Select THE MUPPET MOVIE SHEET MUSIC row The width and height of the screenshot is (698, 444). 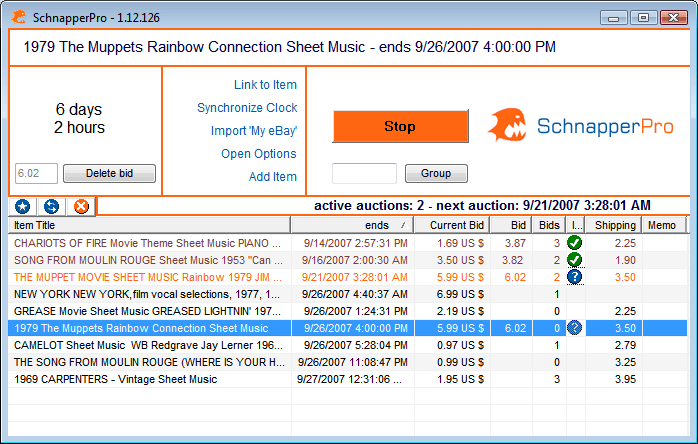tap(348, 277)
